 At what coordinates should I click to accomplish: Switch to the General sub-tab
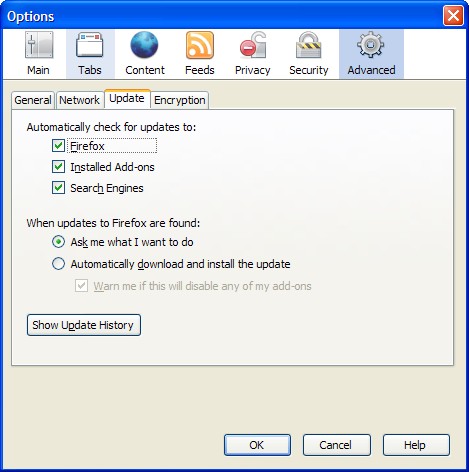pyautogui.click(x=33, y=100)
